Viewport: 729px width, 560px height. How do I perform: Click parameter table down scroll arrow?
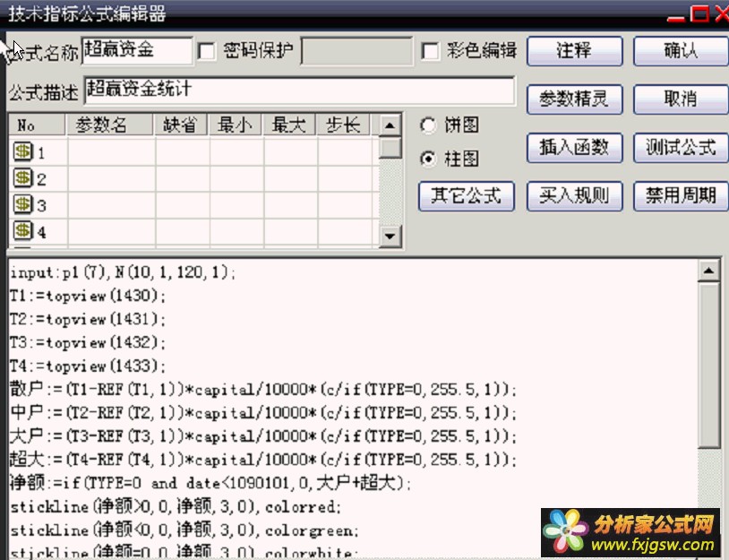[x=390, y=237]
